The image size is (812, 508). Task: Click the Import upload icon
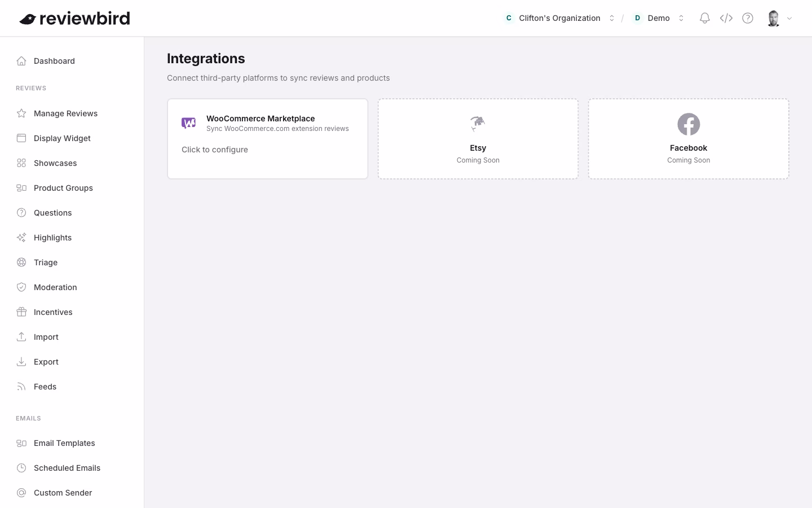point(21,337)
